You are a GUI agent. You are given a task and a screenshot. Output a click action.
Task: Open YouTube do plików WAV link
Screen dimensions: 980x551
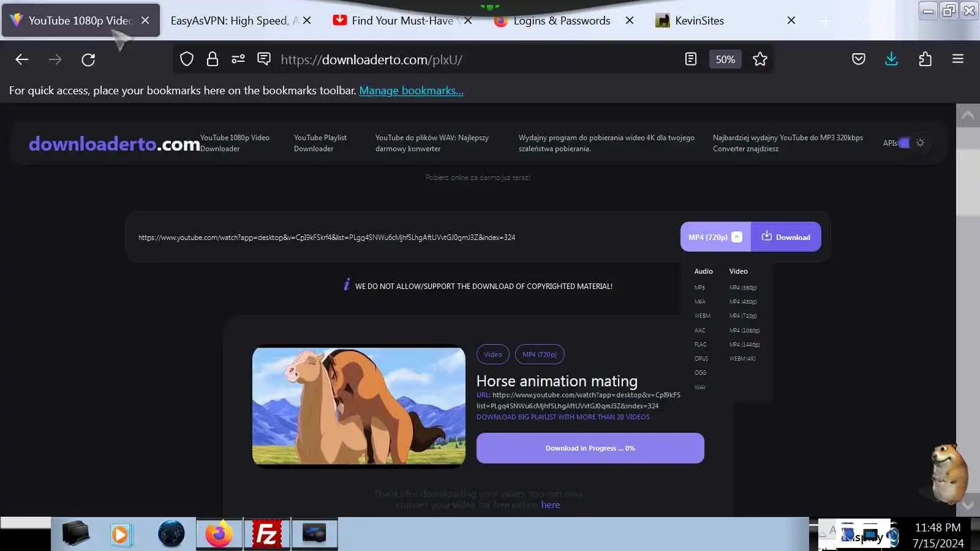point(432,143)
